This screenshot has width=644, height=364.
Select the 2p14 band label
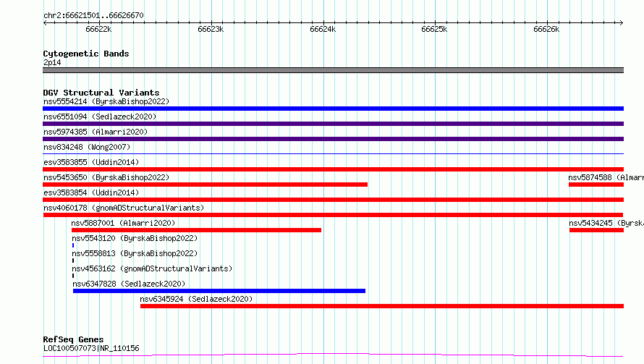pos(52,62)
